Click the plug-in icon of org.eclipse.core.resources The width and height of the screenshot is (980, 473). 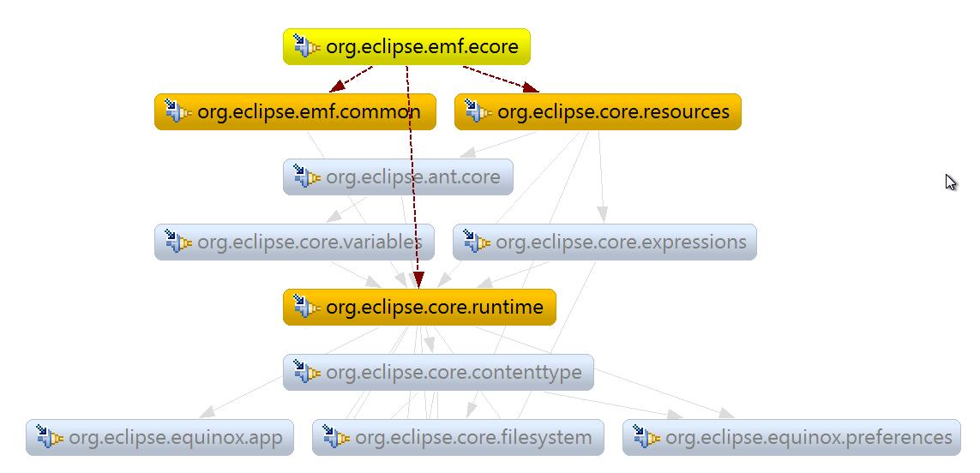tap(478, 111)
